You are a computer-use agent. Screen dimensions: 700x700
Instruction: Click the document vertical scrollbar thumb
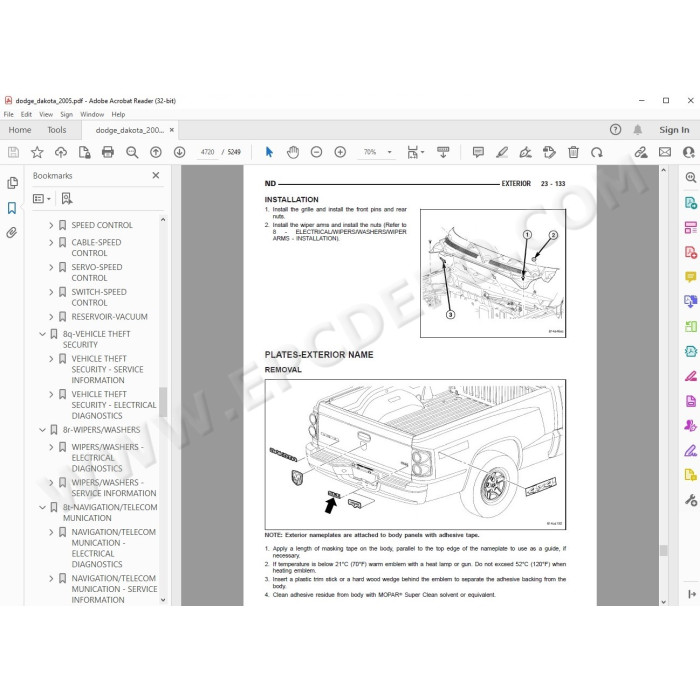pos(664,550)
